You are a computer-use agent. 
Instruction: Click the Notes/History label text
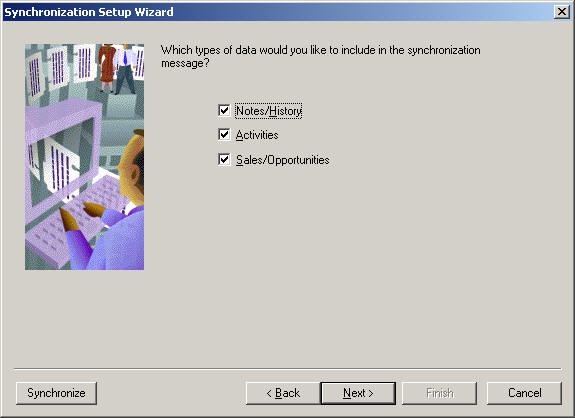click(x=268, y=111)
